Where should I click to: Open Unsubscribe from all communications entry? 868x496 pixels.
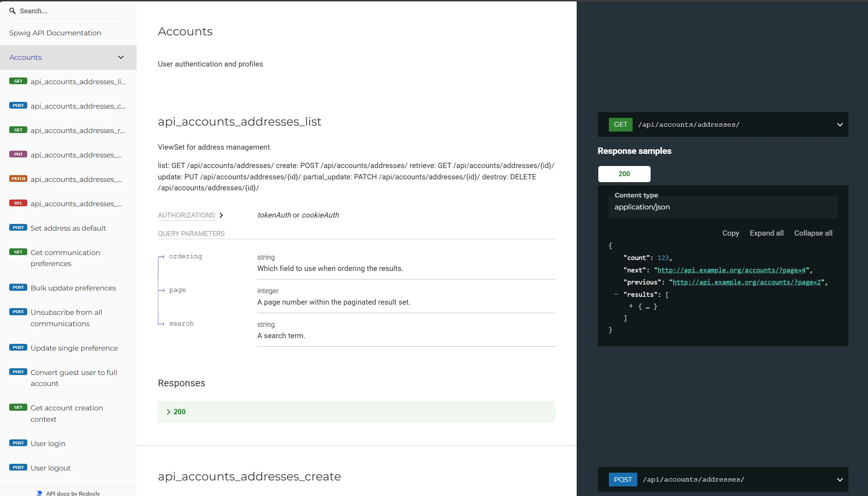click(68, 318)
